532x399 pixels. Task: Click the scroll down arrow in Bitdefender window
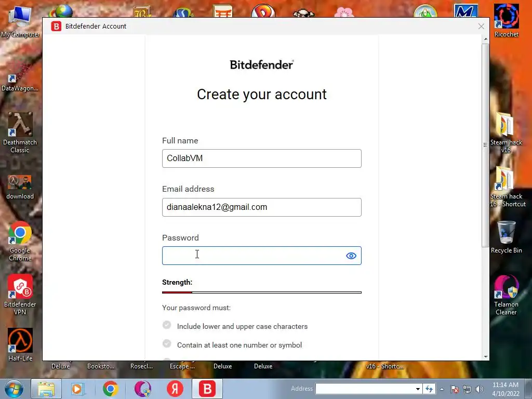pos(486,356)
